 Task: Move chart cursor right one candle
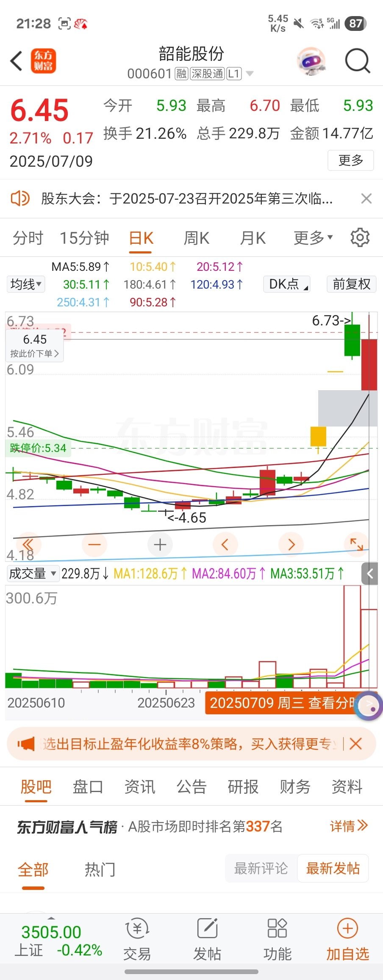click(x=291, y=544)
